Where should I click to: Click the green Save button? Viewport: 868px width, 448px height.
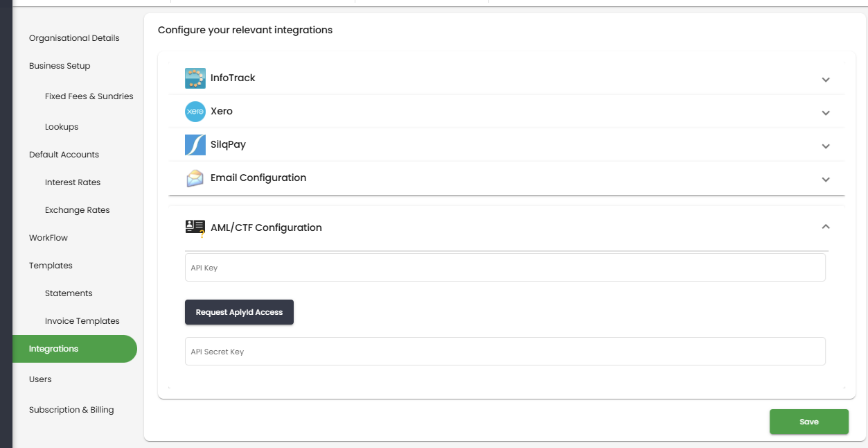coord(809,422)
